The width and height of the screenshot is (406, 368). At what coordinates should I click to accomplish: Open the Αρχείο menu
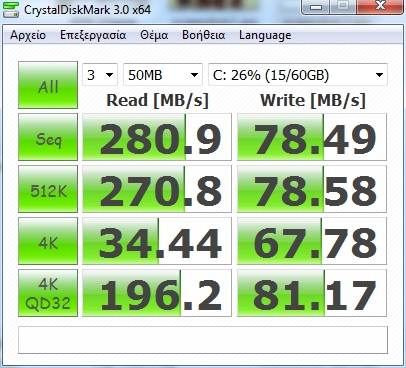tap(28, 35)
